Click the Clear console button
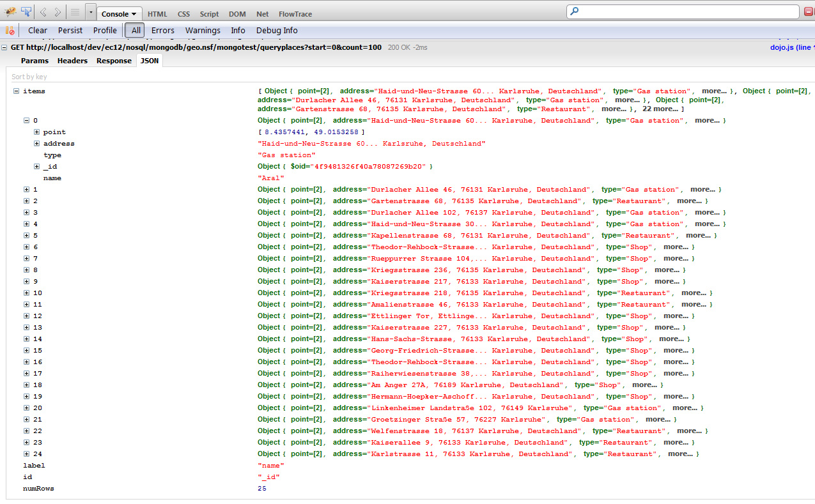 [38, 30]
